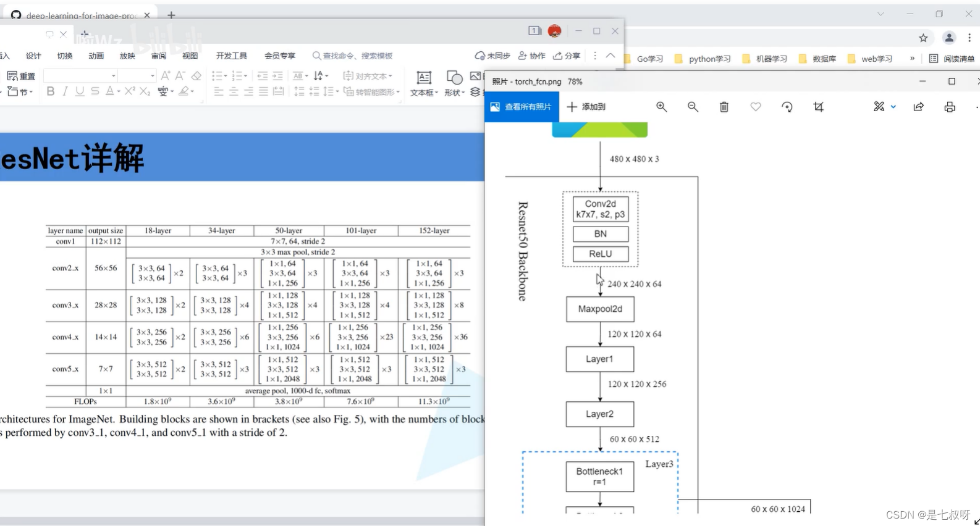Collapse the WPS ribbon with the chevron
Image resolution: width=980 pixels, height=526 pixels.
610,56
